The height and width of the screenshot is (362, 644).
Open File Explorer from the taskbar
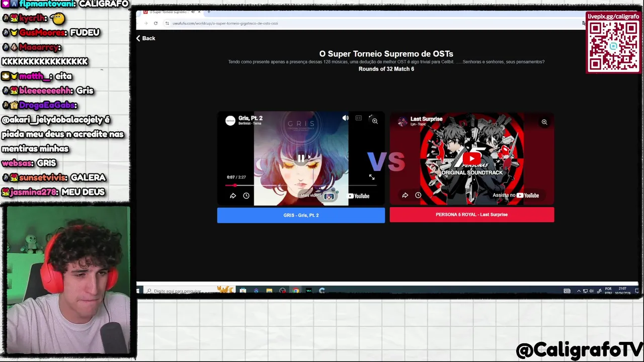pyautogui.click(x=269, y=291)
